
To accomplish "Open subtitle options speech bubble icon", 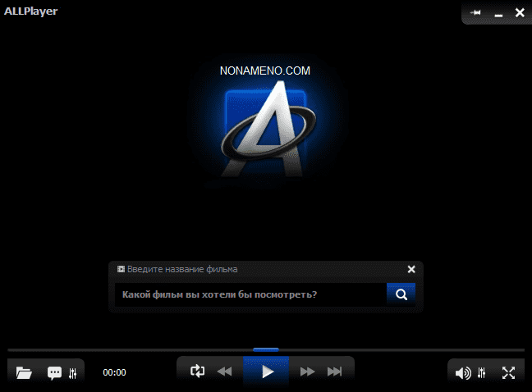I will coord(54,373).
